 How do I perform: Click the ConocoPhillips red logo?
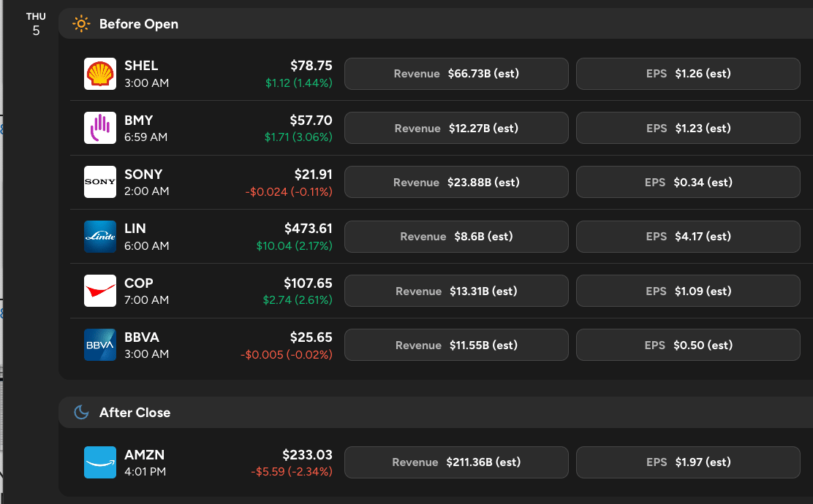100,291
